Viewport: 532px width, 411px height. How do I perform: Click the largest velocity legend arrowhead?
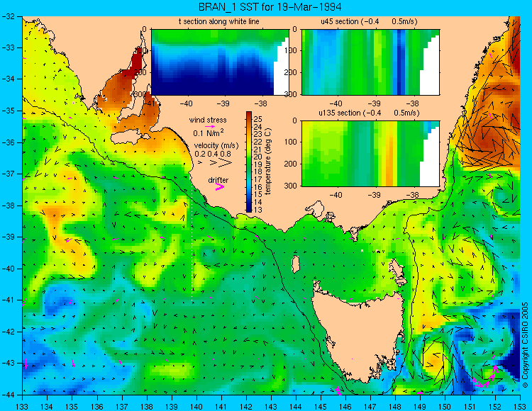pyautogui.click(x=226, y=163)
